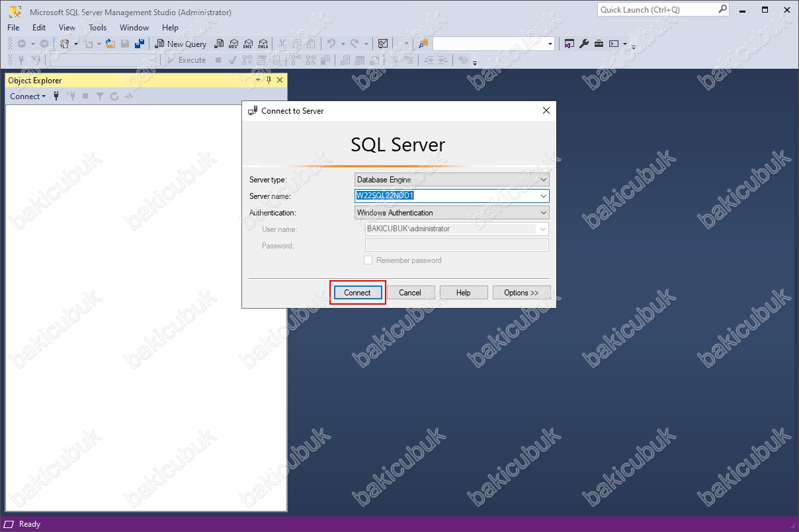Open an Analysis Services MDX Query
The height and width of the screenshot is (532, 799).
tap(233, 44)
